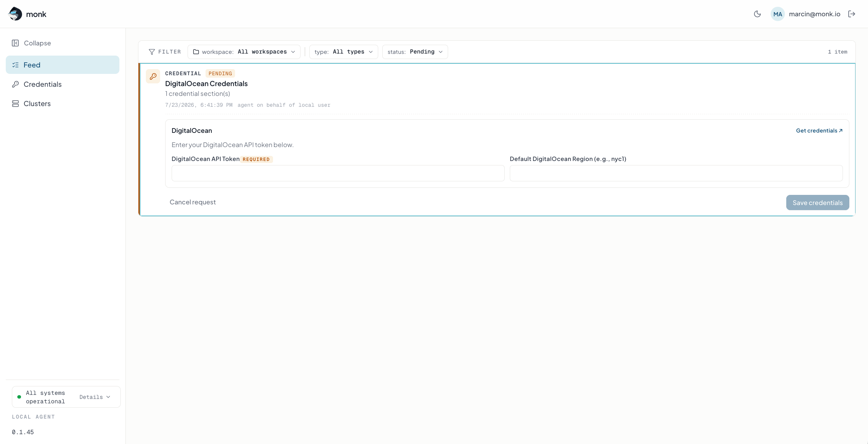Open the Credentials section
This screenshot has width=868, height=444.
62,84
